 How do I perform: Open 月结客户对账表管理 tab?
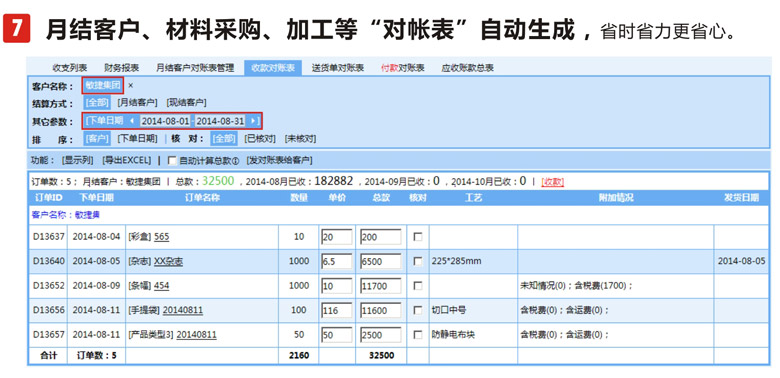195,68
